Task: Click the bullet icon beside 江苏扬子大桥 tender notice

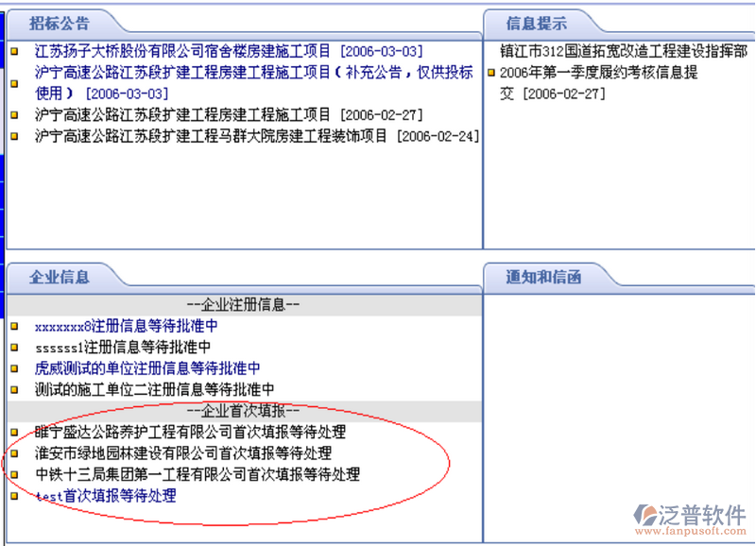Action: pyautogui.click(x=14, y=52)
